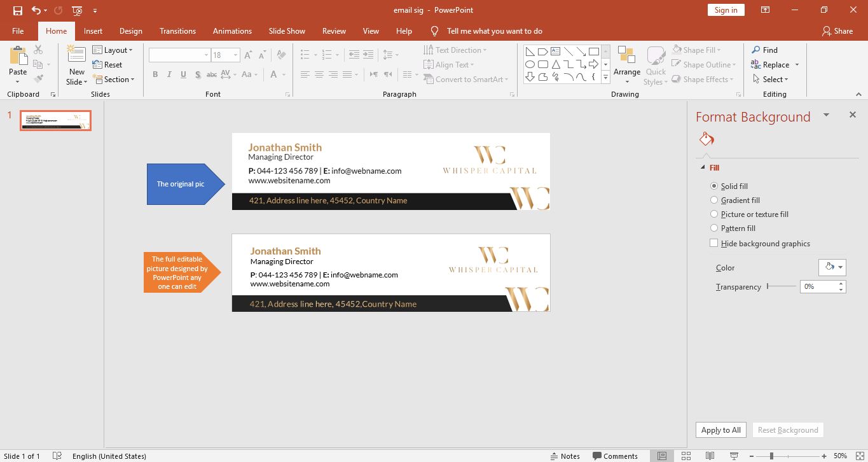Open the font size dropdown
Viewport: 868px width, 462px height.
point(235,55)
